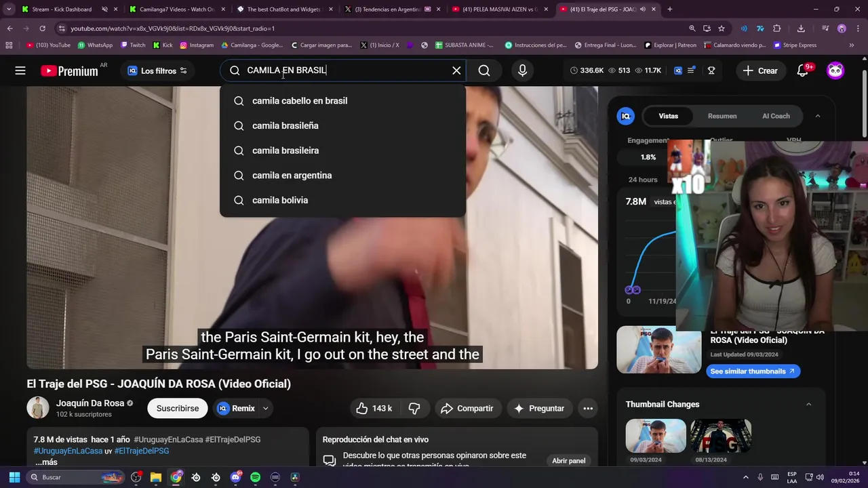
Task: Clear the search box text
Action: click(x=456, y=70)
